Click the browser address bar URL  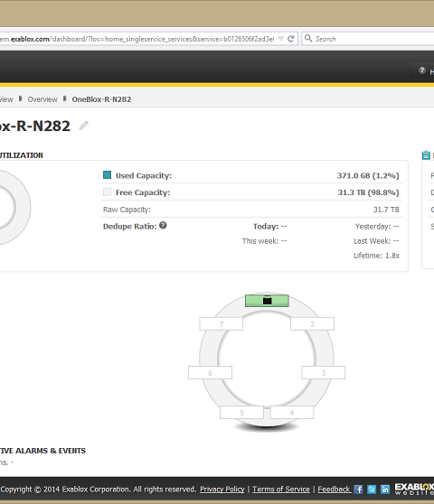[x=137, y=39]
